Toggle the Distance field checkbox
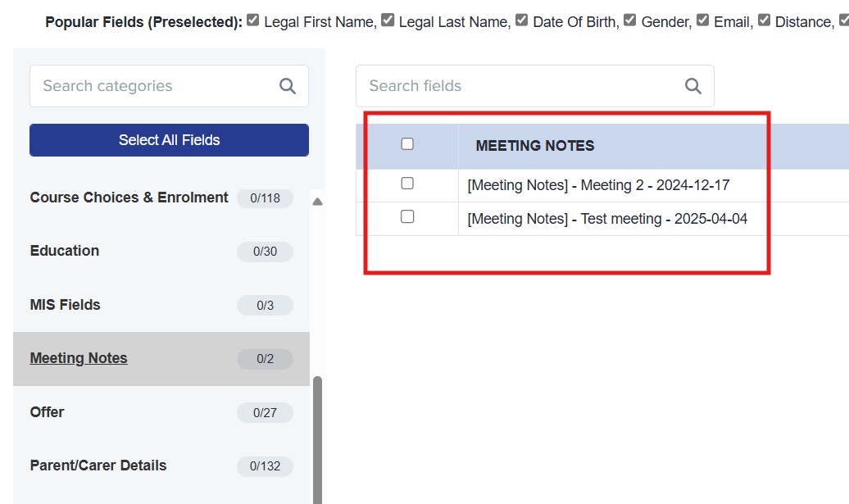This screenshot has height=504, width=849. pos(765,20)
